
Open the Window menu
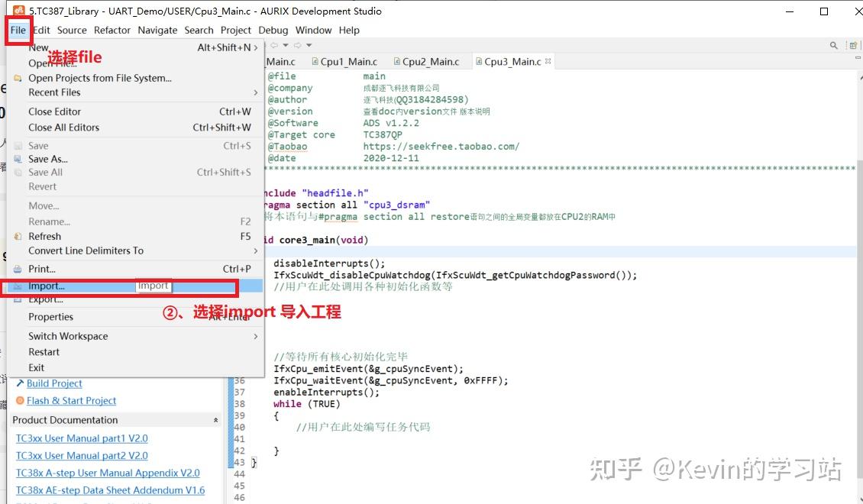point(315,30)
